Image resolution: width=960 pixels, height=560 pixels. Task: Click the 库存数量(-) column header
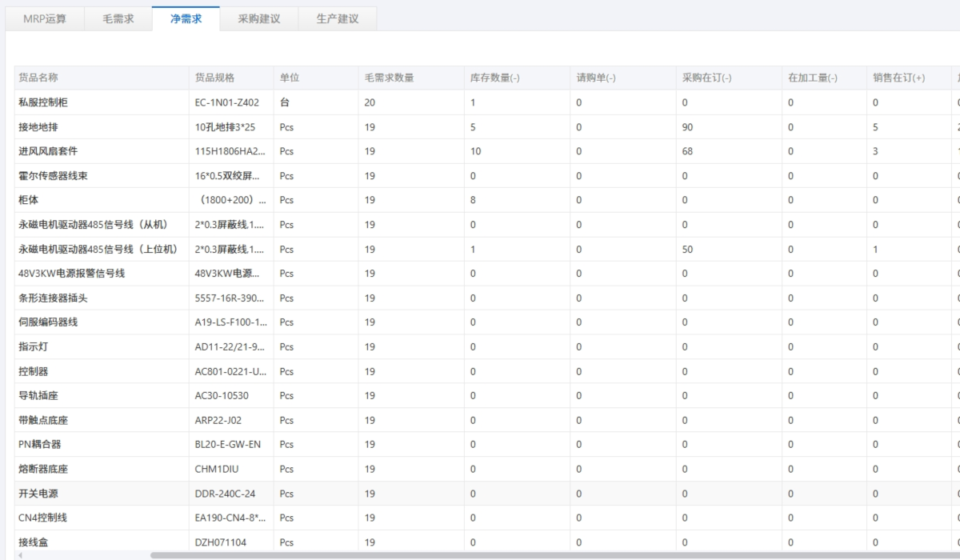point(494,78)
